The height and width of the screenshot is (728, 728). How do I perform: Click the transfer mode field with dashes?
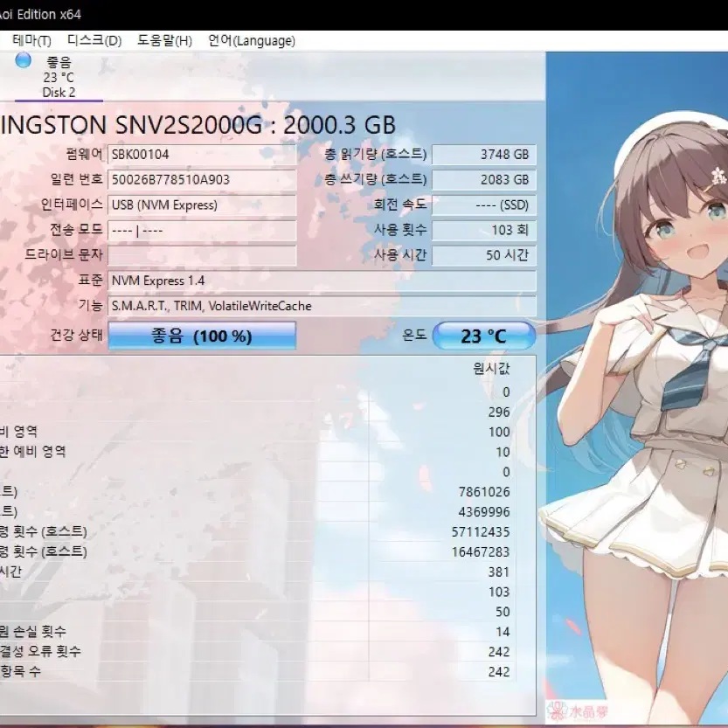[202, 231]
